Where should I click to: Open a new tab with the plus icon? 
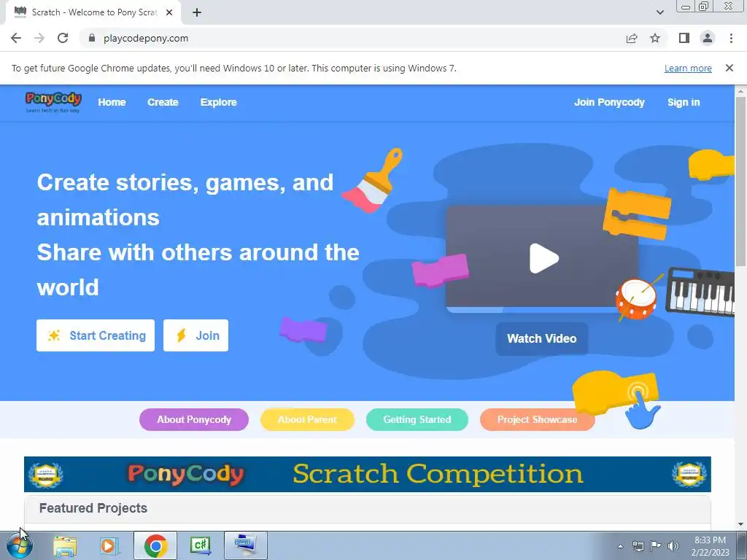[x=197, y=12]
